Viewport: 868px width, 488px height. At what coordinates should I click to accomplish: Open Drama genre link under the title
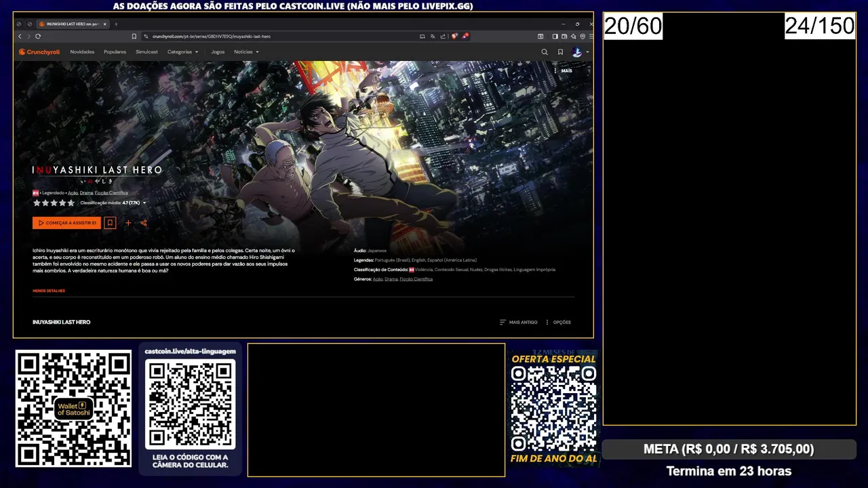coord(86,193)
